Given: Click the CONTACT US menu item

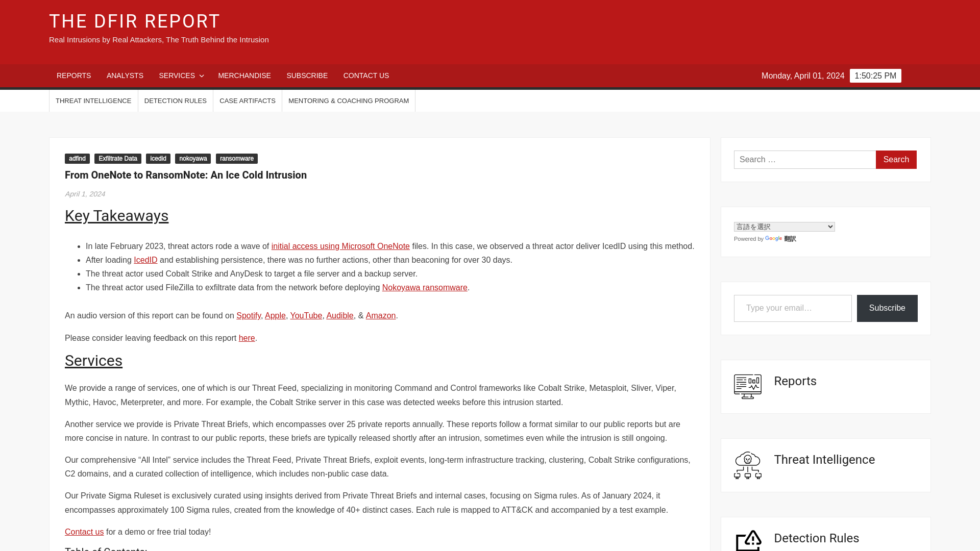Looking at the screenshot, I should coord(365,76).
